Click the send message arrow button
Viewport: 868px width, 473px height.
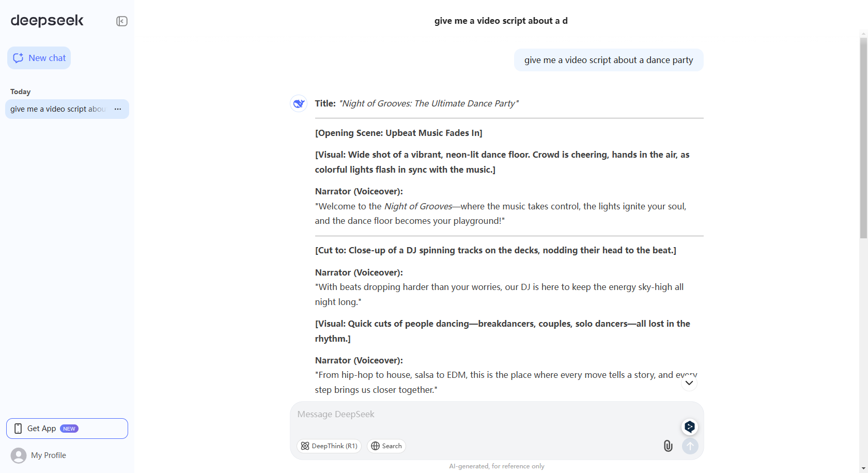[690, 446]
